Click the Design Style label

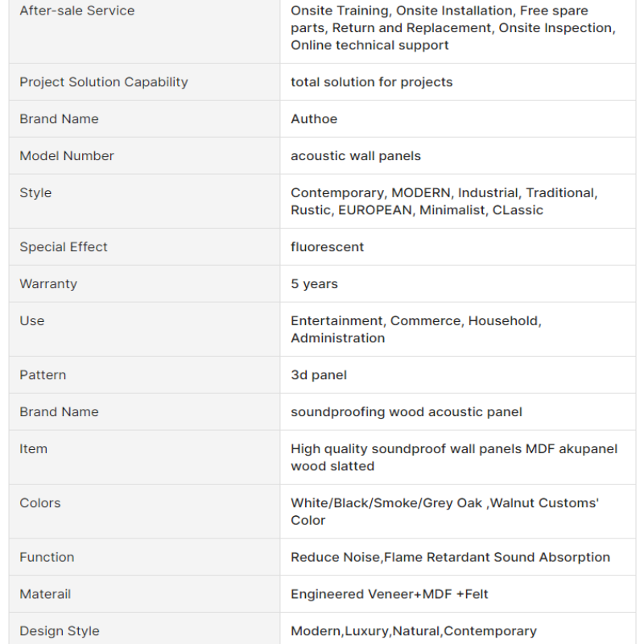pyautogui.click(x=60, y=631)
